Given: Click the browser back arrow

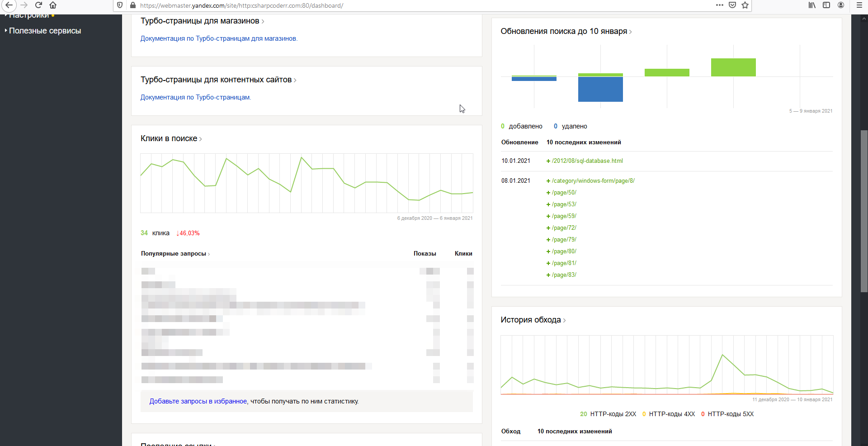Looking at the screenshot, I should 9,5.
